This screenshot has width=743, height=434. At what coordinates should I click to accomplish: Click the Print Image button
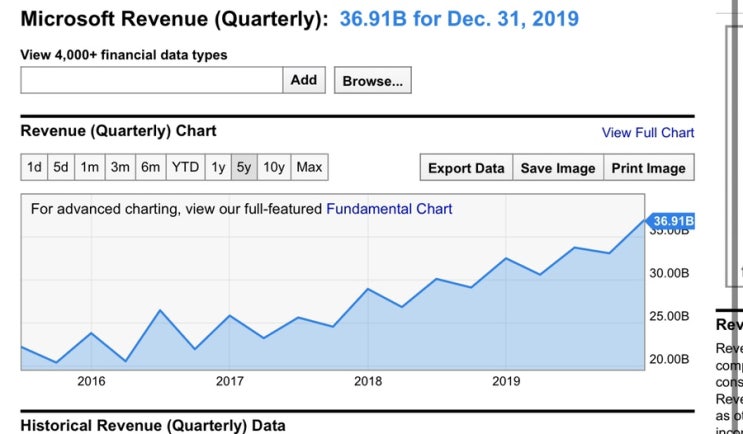coord(649,168)
